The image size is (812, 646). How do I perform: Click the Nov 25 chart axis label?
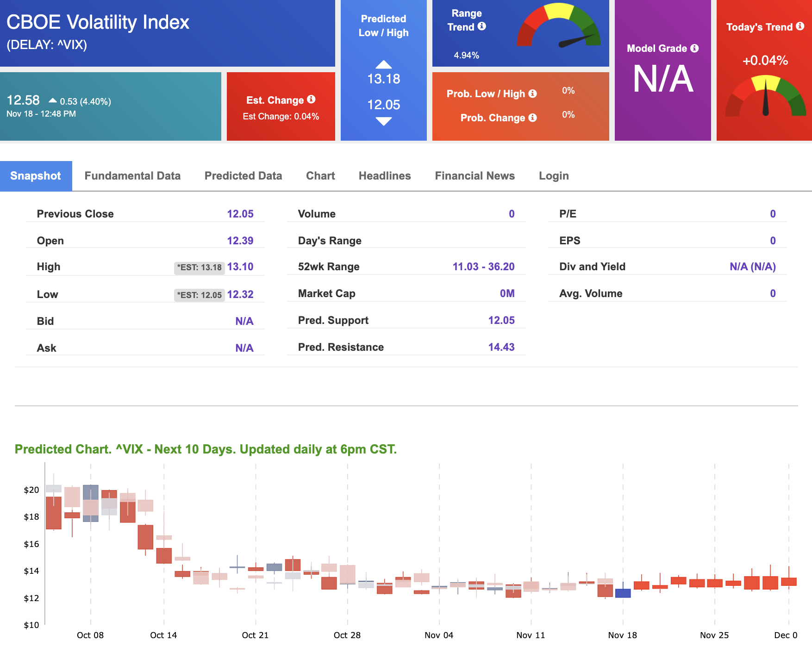[714, 635]
